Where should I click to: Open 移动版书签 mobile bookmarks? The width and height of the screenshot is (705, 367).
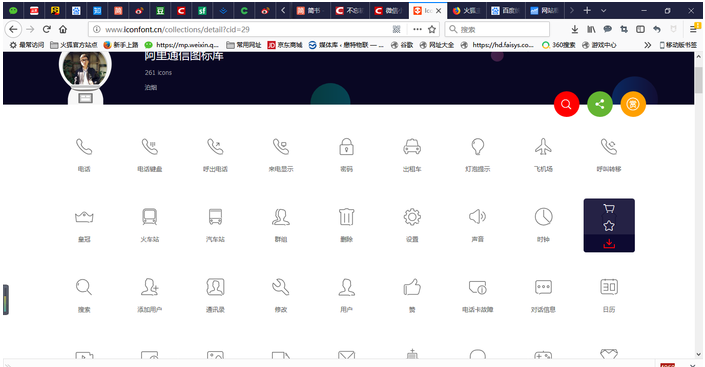pos(678,45)
